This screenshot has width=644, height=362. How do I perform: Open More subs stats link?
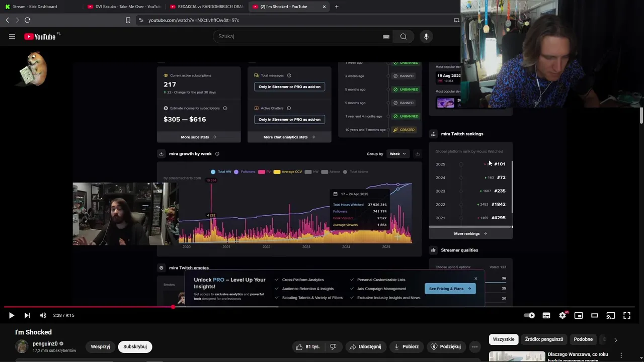[198, 137]
